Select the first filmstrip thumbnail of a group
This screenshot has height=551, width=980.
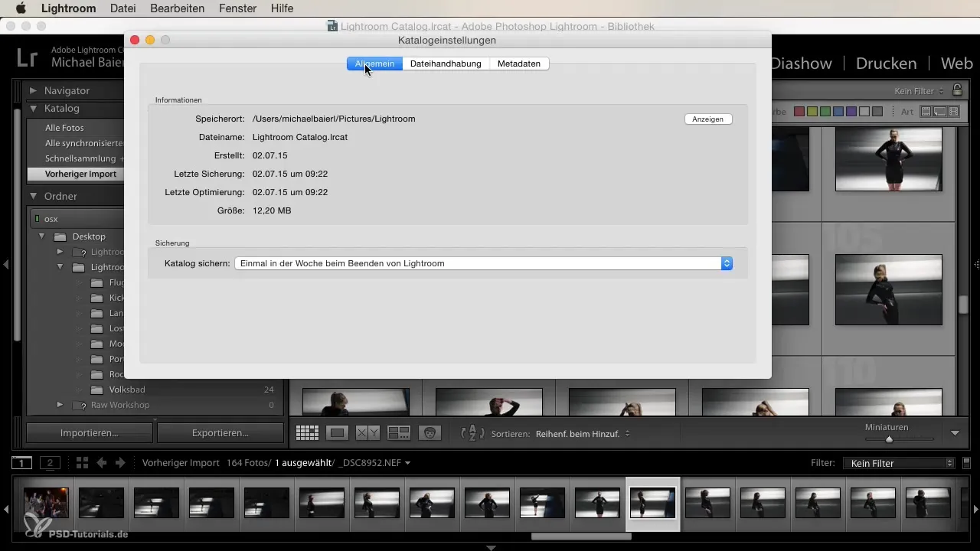[x=46, y=503]
